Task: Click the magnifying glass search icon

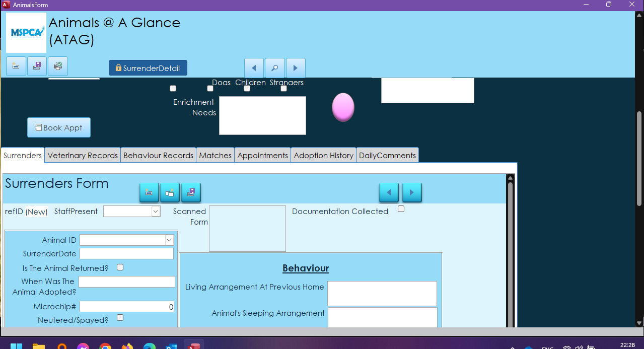Action: [275, 68]
